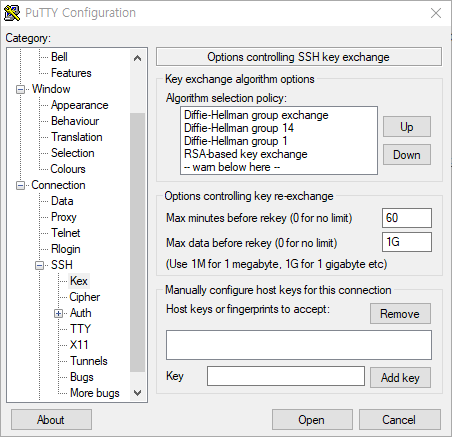Select Diffie-Hellman group 1 entry
The image size is (452, 437).
(x=235, y=141)
